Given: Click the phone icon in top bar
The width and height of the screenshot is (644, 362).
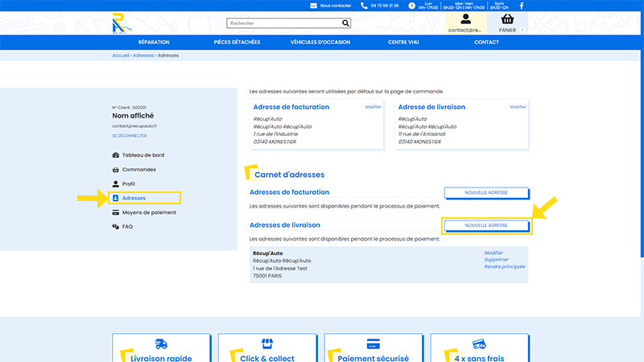Looking at the screenshot, I should (364, 6).
